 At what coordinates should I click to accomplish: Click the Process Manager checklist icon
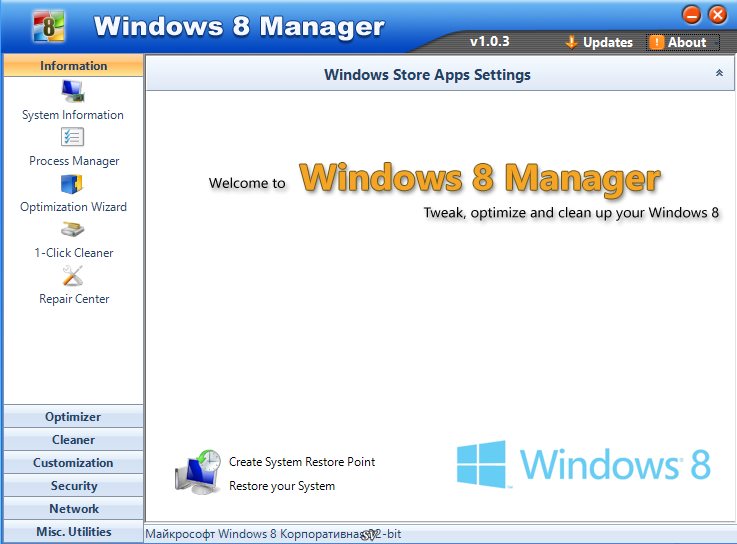pyautogui.click(x=72, y=137)
